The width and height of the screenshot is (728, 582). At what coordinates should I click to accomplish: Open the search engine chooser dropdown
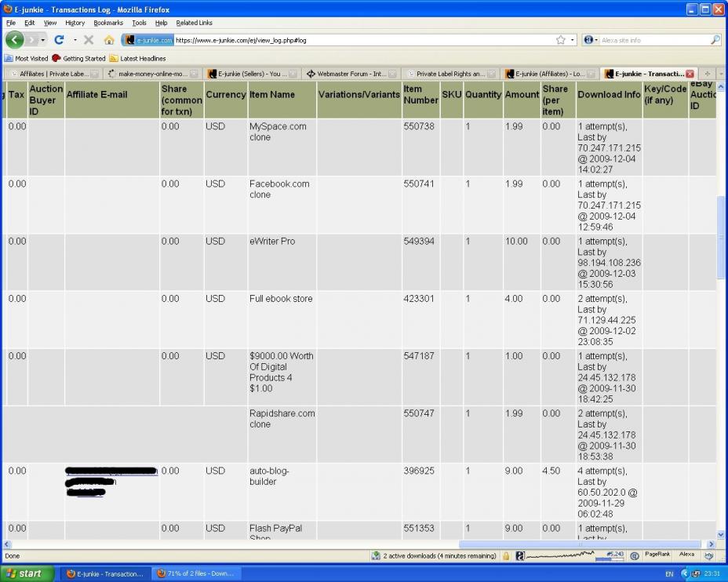[596, 40]
